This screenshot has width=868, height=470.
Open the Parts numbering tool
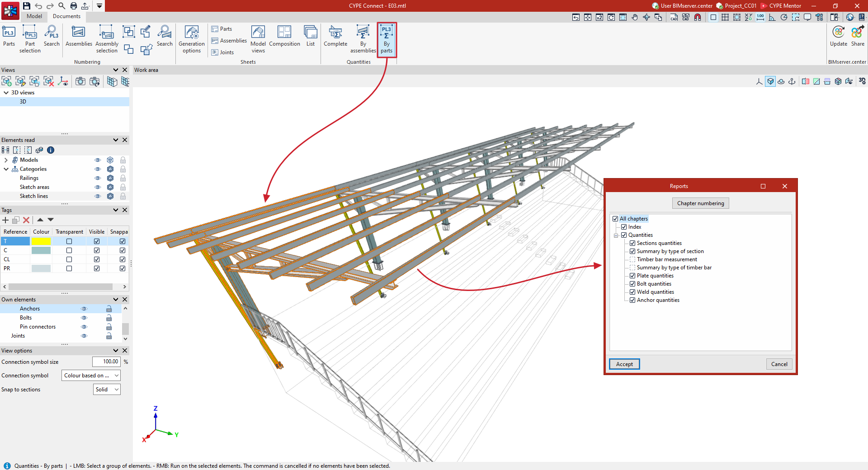tap(9, 37)
